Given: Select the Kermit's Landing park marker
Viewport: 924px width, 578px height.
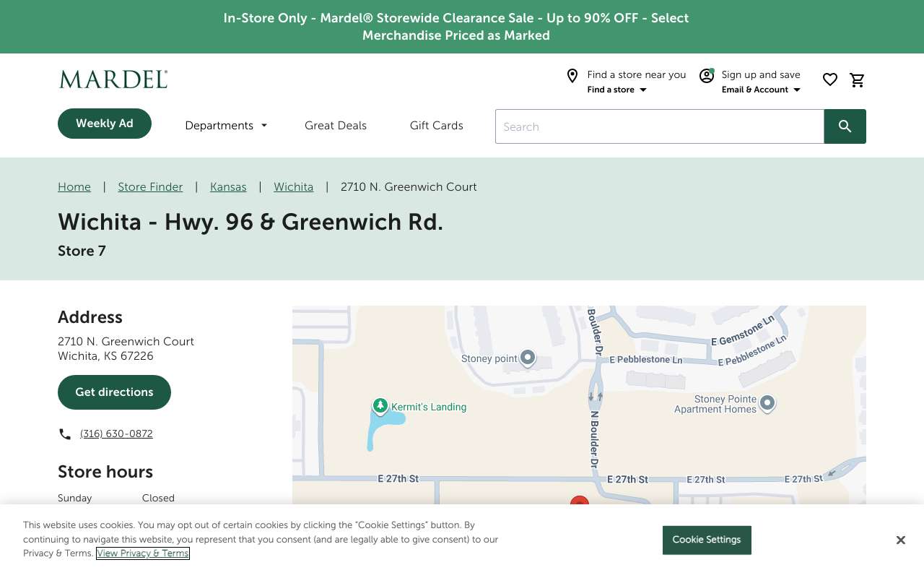Looking at the screenshot, I should tap(380, 407).
